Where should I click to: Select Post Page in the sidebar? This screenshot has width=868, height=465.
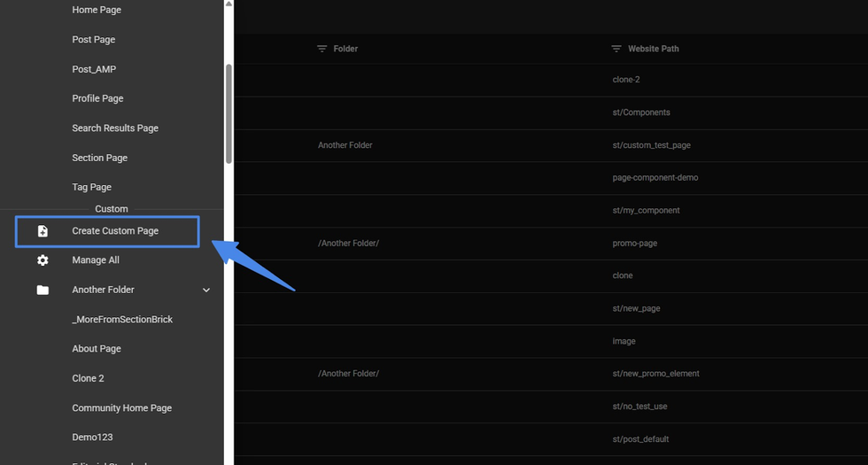(94, 40)
